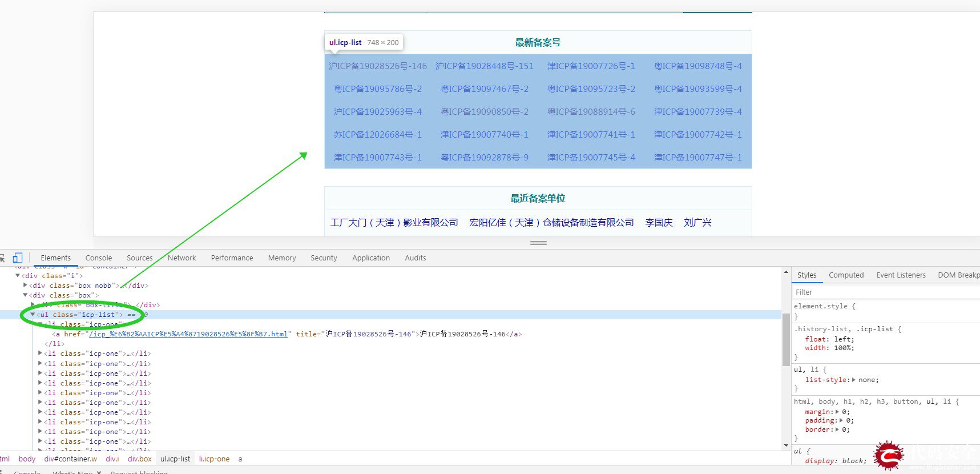Open link 津ICP备19007743号-1
This screenshot has width=980, height=474.
click(378, 158)
